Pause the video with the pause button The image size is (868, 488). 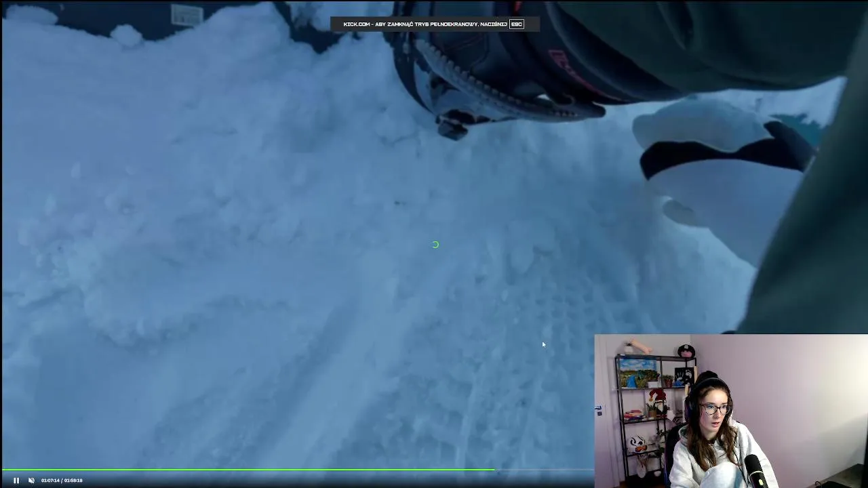click(x=16, y=480)
